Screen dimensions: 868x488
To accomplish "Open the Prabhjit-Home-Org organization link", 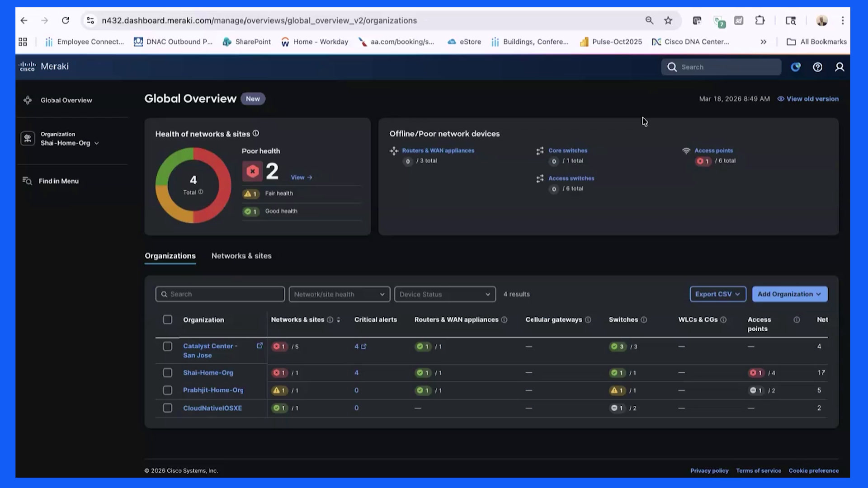I will (213, 390).
